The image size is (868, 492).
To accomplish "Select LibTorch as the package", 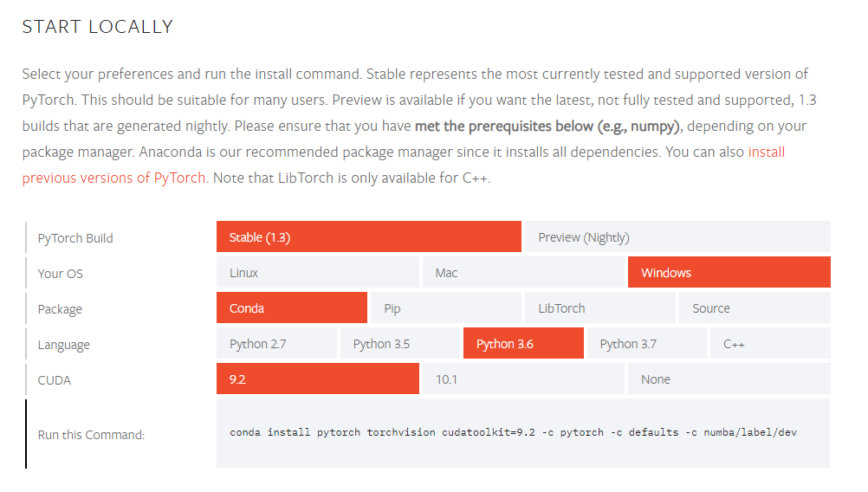I will click(600, 307).
